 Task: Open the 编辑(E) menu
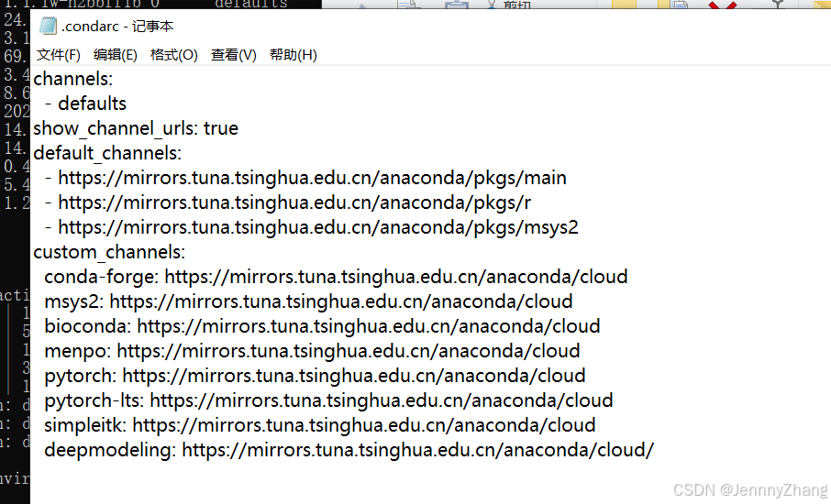pos(115,55)
